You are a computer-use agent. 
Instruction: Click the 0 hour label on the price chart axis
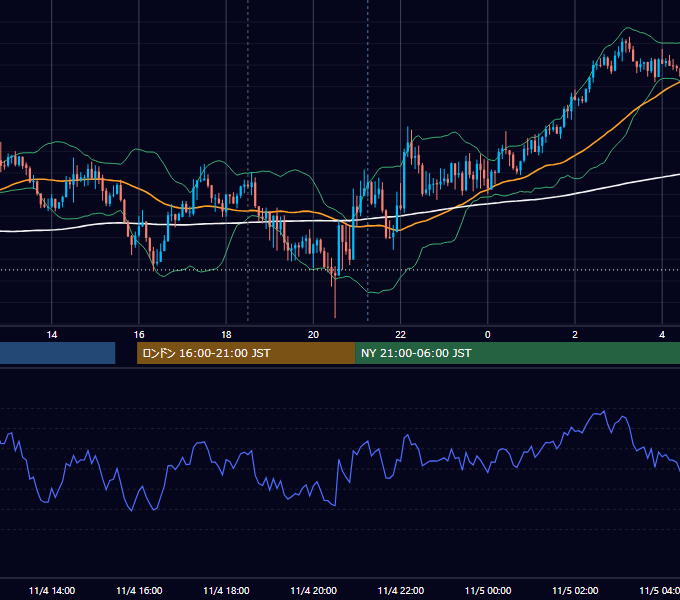click(x=487, y=335)
